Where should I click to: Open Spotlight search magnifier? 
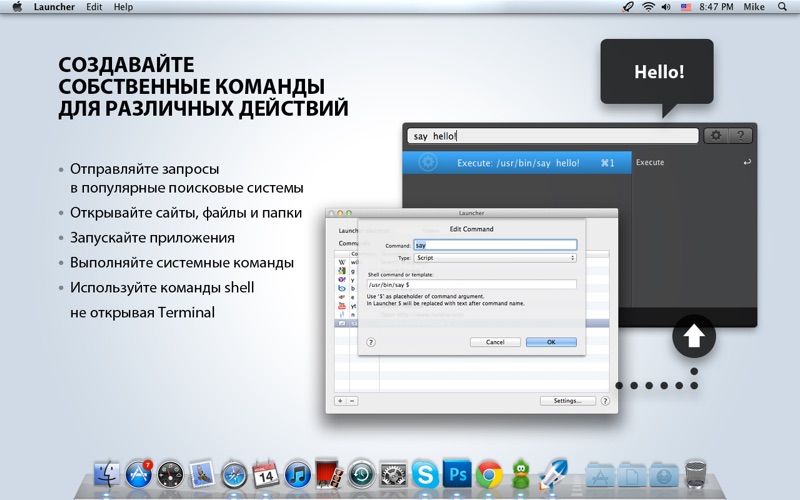pyautogui.click(x=782, y=7)
